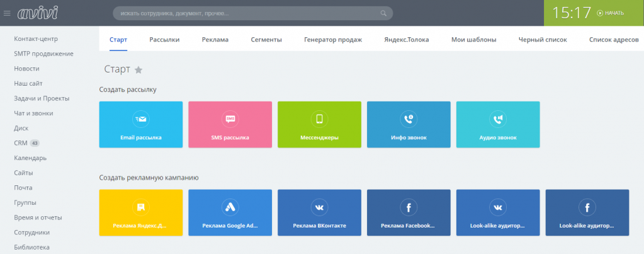Screen dimensions: 644x254
Task: Open Контакт-центр in sidebar
Action: coord(36,39)
